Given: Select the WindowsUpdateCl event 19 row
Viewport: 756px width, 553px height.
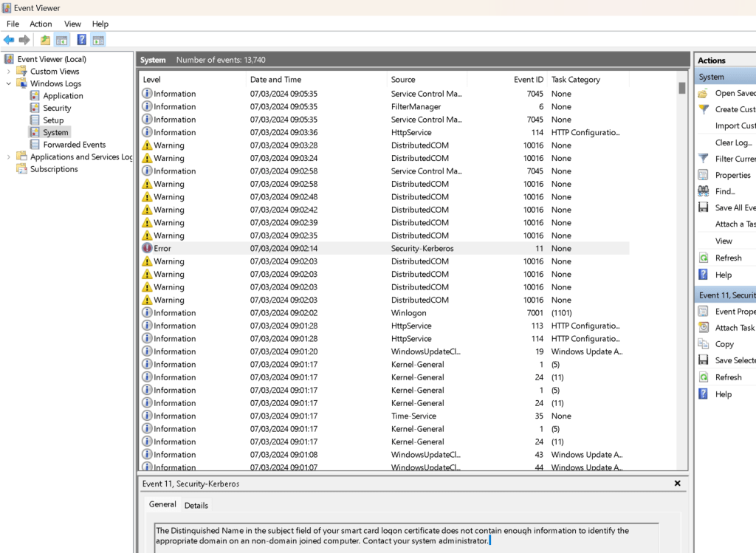Looking at the screenshot, I should coord(385,351).
